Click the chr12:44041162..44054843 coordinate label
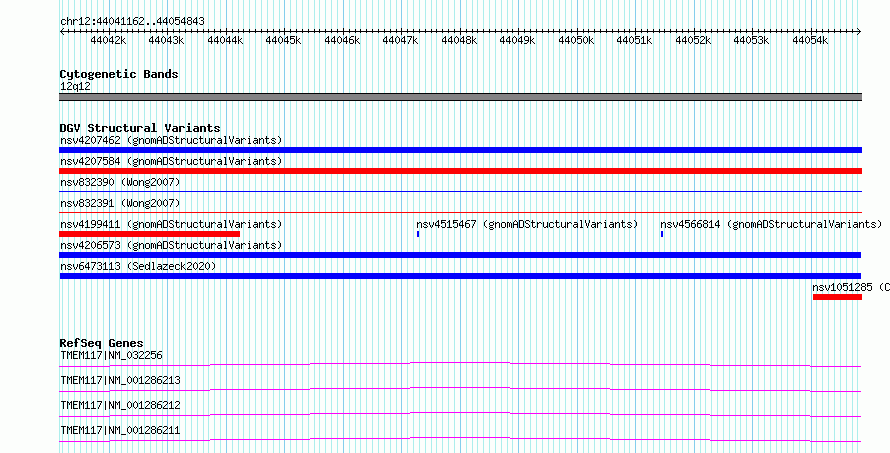 click(132, 22)
